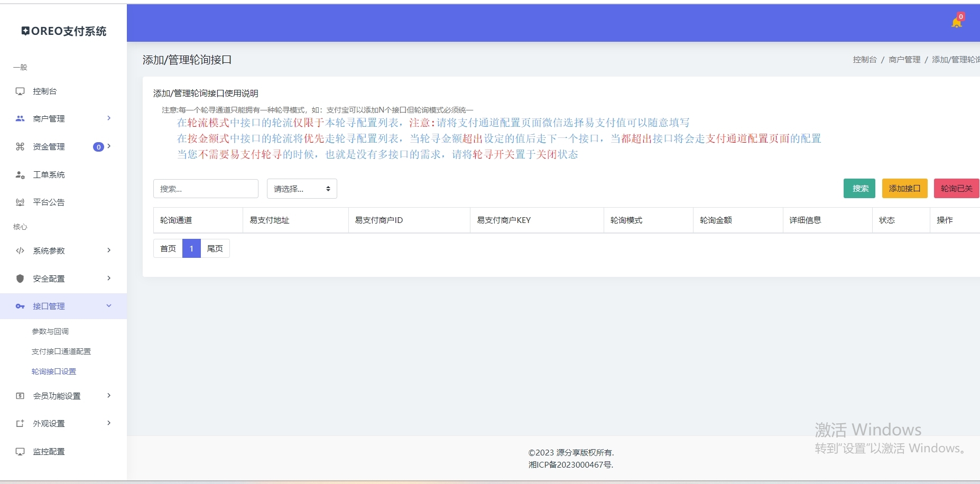This screenshot has width=980, height=484.
Task: Click the 工单系统 user-gear icon
Action: click(x=20, y=175)
